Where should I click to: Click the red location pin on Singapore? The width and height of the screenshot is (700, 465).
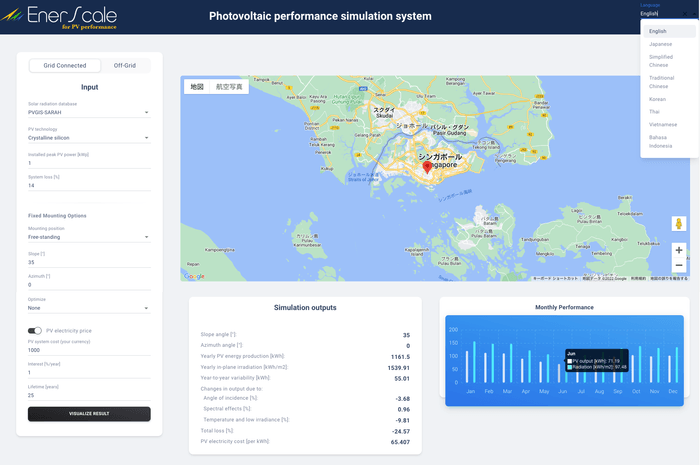click(428, 167)
